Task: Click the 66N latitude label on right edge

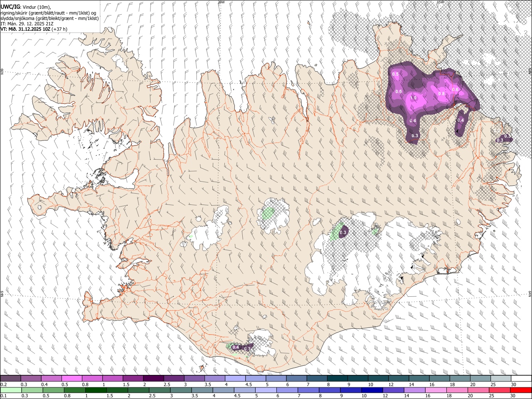Action: (530, 71)
